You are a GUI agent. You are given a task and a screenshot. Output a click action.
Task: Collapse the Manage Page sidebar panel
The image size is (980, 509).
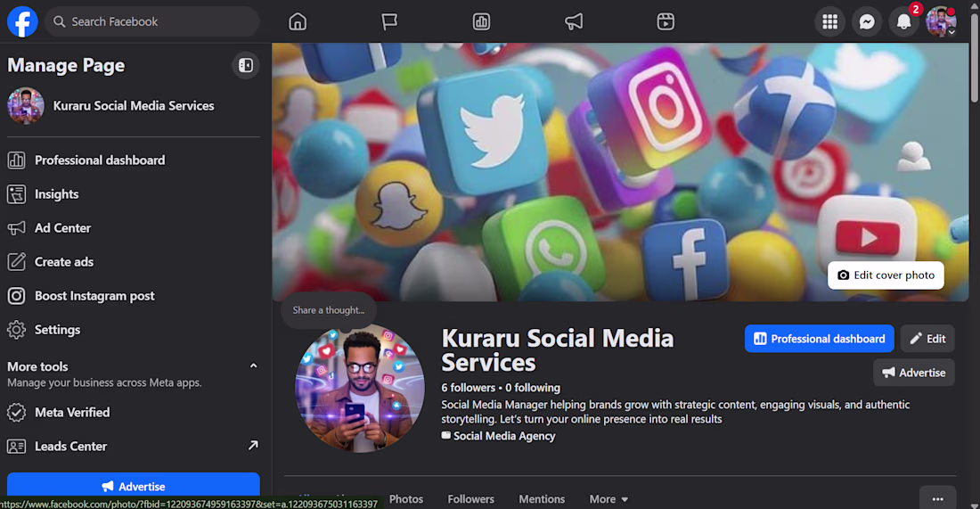point(246,65)
